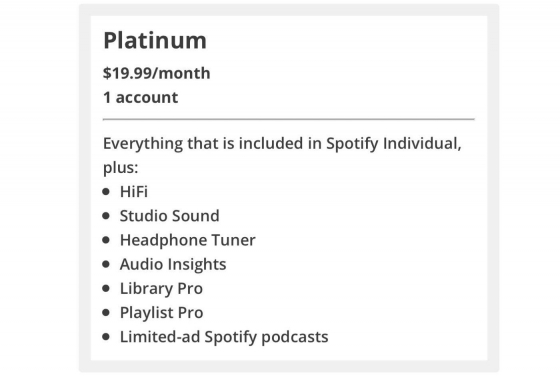Click the bullet dot beside Headphone Tuner

pyautogui.click(x=106, y=240)
